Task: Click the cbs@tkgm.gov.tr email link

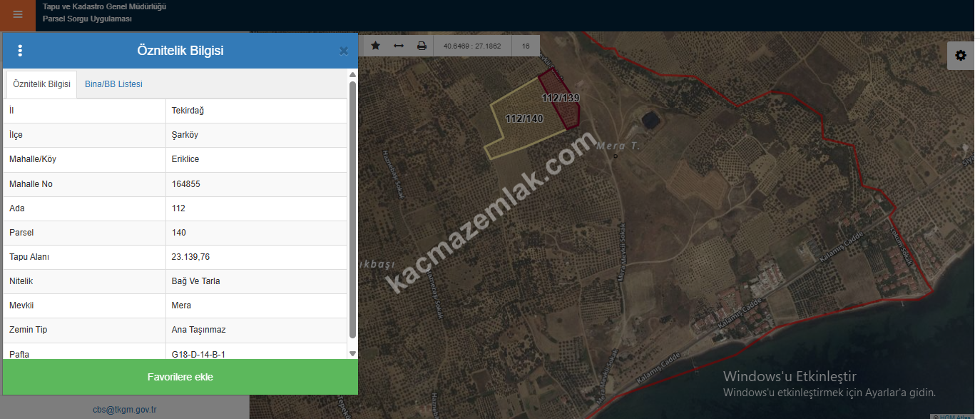Action: coord(125,410)
